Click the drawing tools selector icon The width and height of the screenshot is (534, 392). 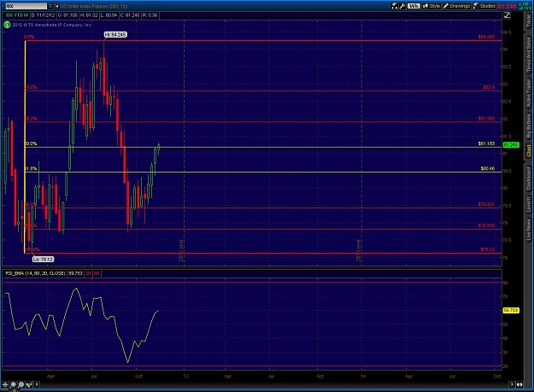pyautogui.click(x=29, y=384)
